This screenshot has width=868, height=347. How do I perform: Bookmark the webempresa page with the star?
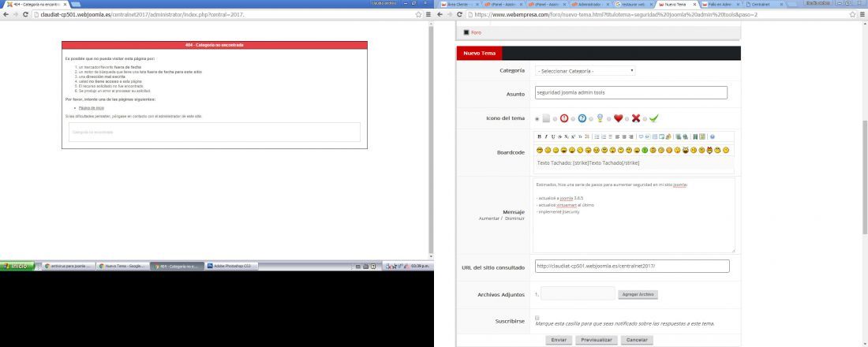(x=852, y=14)
